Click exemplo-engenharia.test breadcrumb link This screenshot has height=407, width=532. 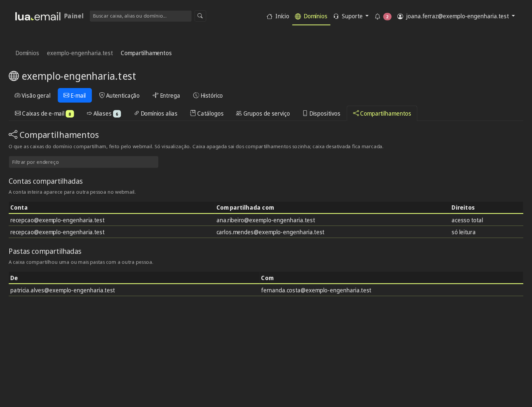[x=80, y=53]
